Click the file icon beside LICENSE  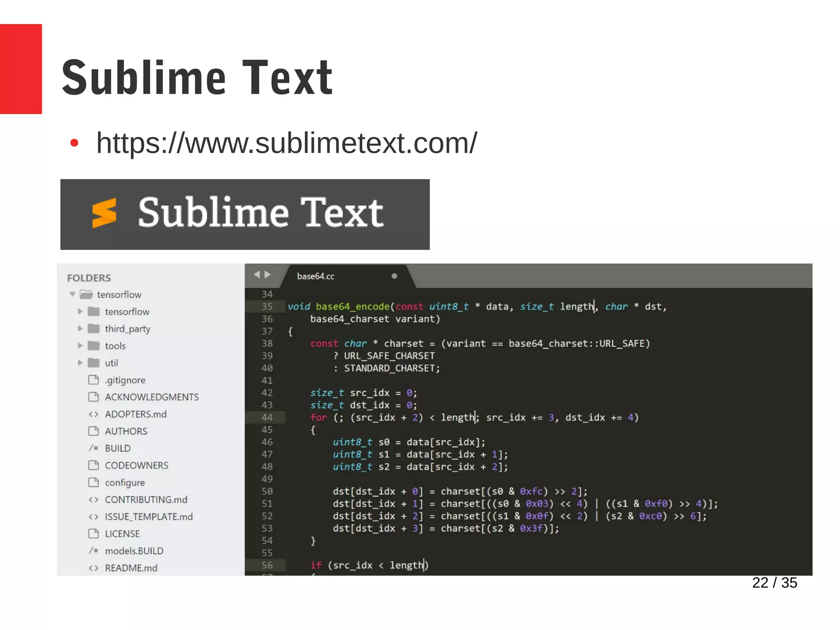point(94,534)
